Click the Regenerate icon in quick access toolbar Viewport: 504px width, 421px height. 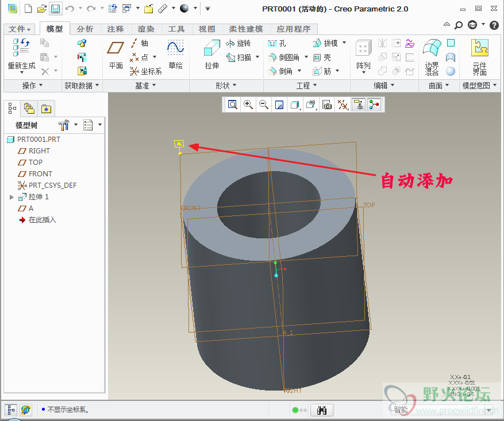coord(113,9)
